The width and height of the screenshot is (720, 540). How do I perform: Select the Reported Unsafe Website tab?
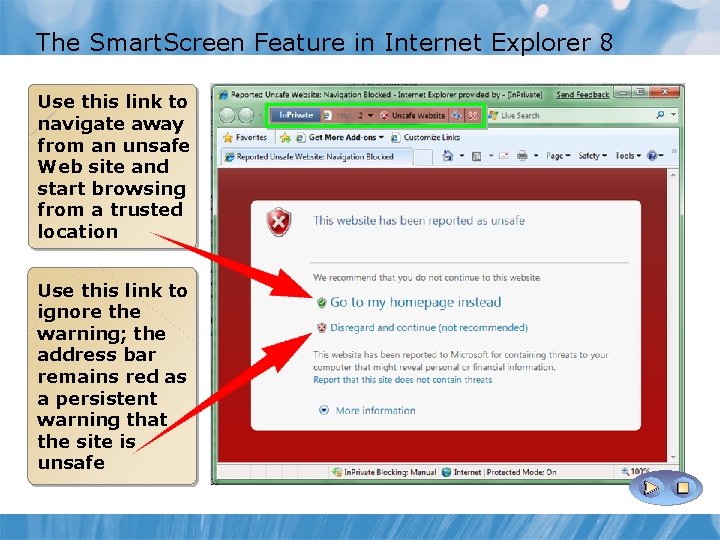[316, 157]
